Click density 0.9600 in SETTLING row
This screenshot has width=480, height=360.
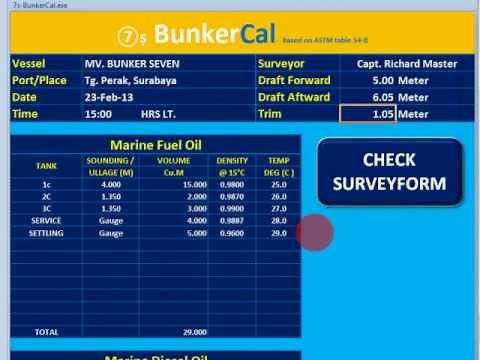pos(232,233)
